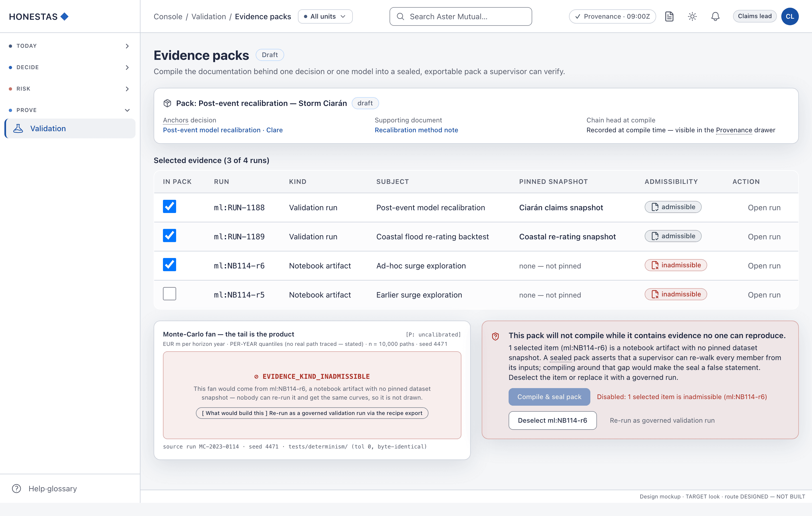Click the pack box icon
The image size is (812, 516).
tap(167, 103)
